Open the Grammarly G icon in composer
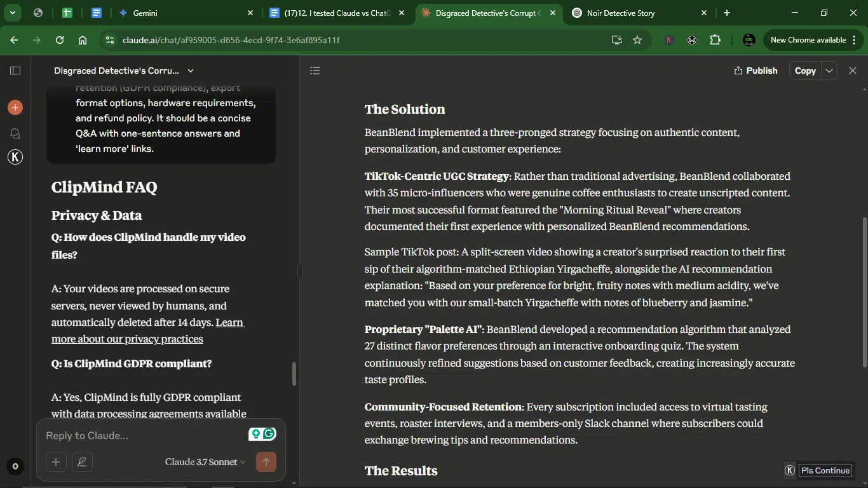The height and width of the screenshot is (488, 868). (x=269, y=434)
